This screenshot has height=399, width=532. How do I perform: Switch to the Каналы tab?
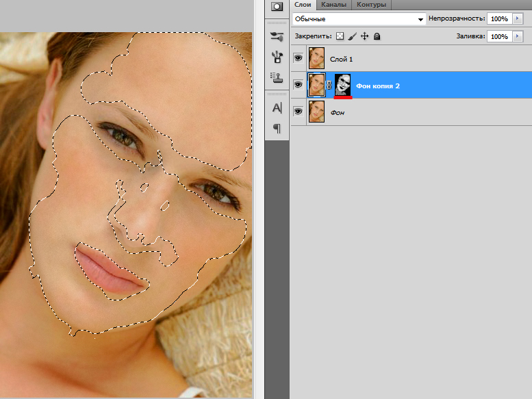tap(334, 5)
